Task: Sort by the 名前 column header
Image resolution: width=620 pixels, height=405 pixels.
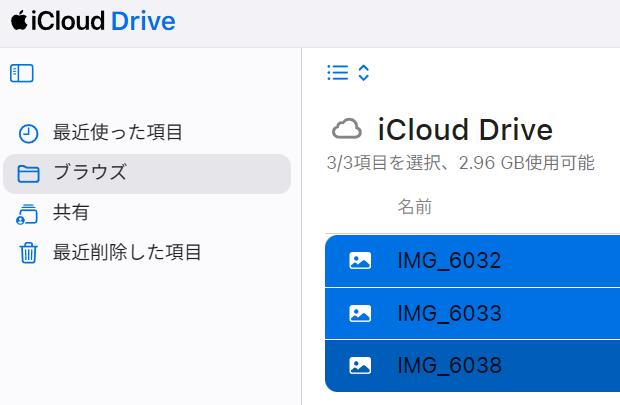Action: coord(414,207)
